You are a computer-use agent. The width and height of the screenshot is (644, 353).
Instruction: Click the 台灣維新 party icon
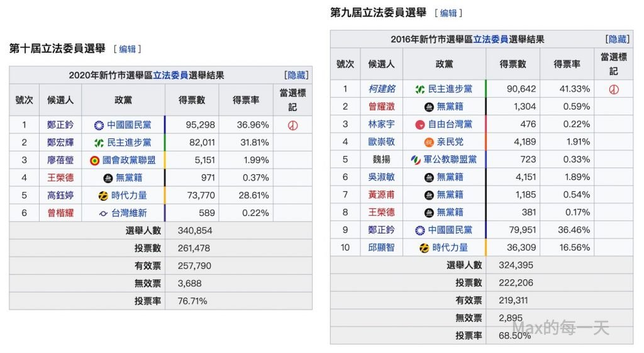point(103,213)
